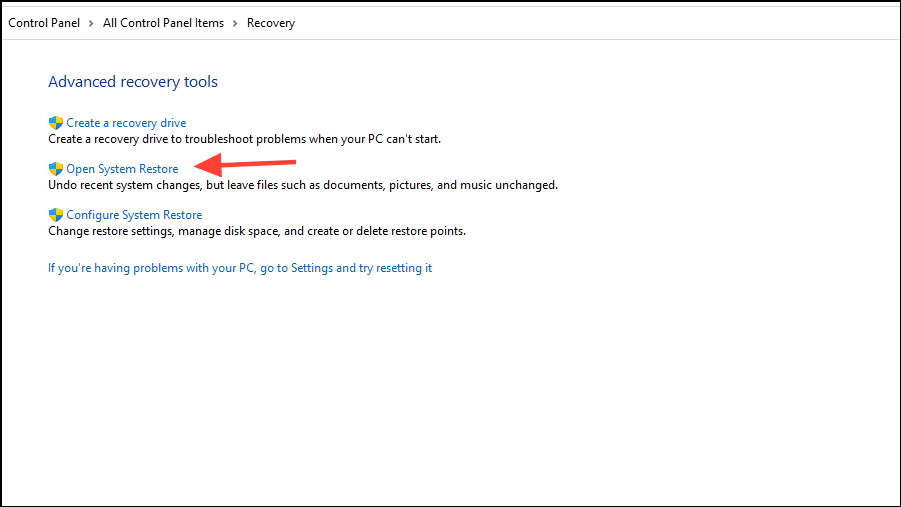Screen dimensions: 901x507
Task: Open the Create a recovery drive link
Action: (x=126, y=123)
